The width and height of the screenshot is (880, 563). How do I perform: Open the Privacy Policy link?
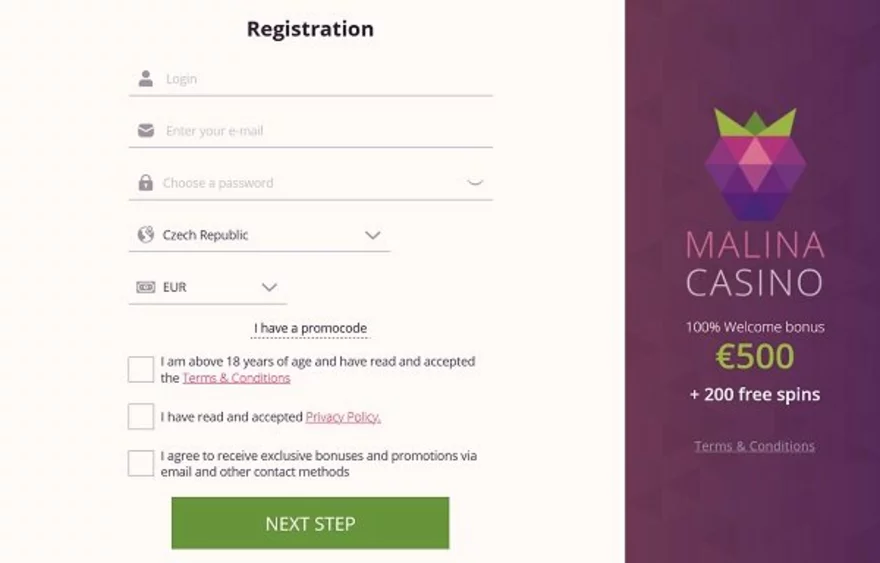point(343,417)
